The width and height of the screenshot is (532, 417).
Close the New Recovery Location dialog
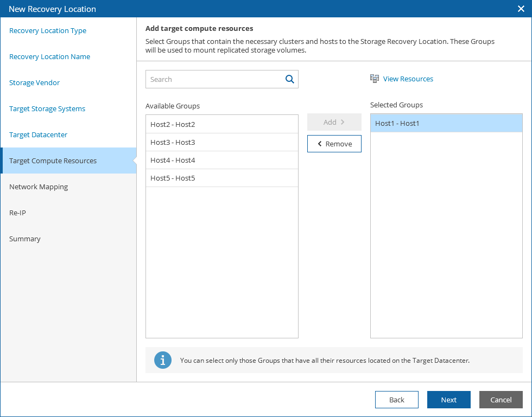pyautogui.click(x=521, y=9)
